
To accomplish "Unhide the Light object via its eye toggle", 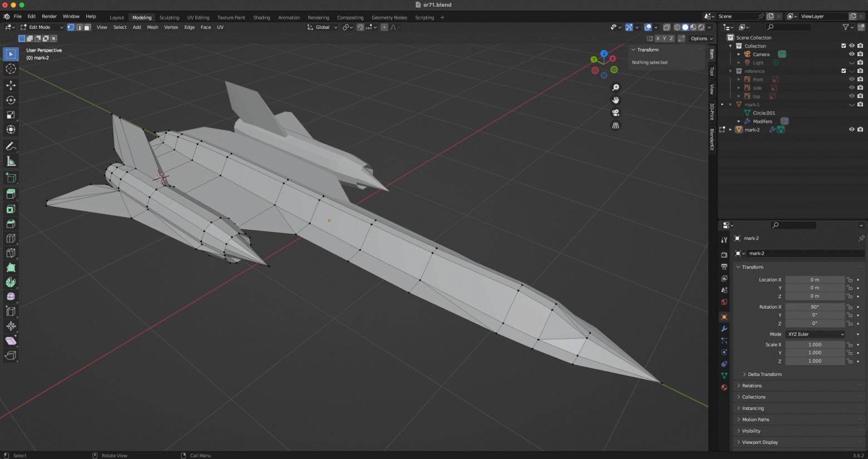I will click(851, 63).
